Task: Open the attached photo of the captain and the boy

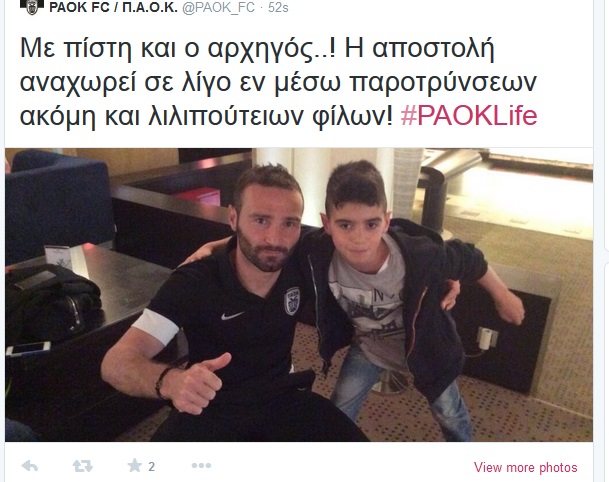Action: coord(299,295)
